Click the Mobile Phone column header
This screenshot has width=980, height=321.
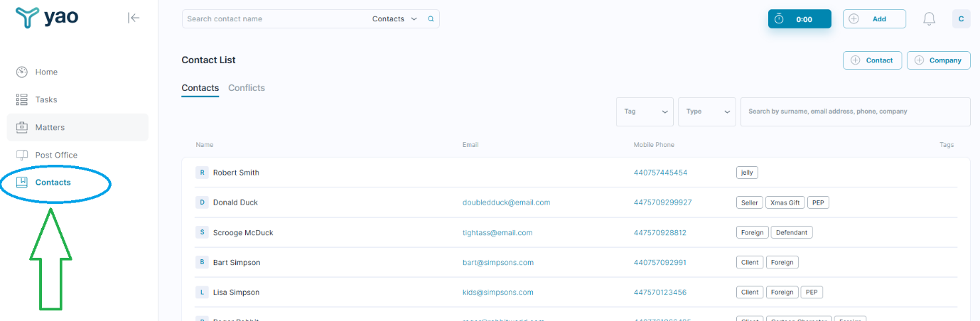[654, 145]
